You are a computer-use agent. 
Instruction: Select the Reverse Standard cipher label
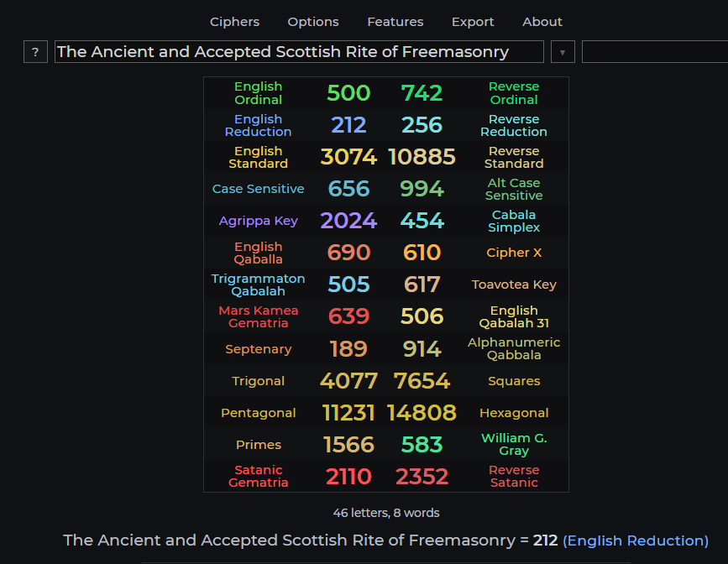coord(514,157)
